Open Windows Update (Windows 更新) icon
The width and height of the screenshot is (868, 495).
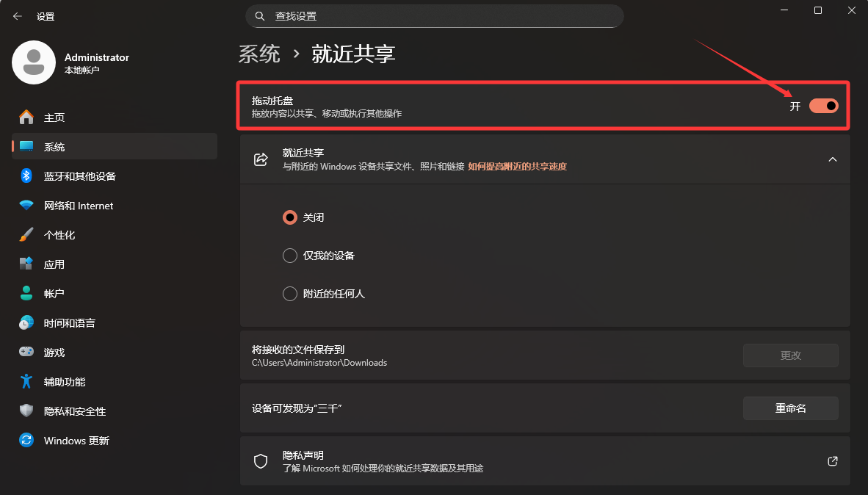[26, 441]
